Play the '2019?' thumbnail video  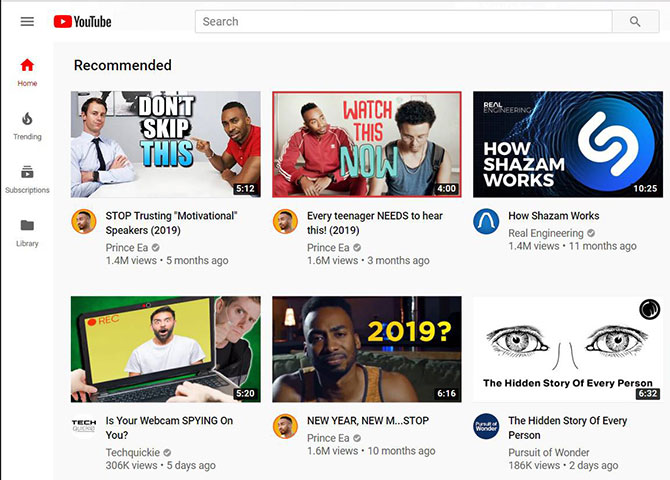(367, 349)
